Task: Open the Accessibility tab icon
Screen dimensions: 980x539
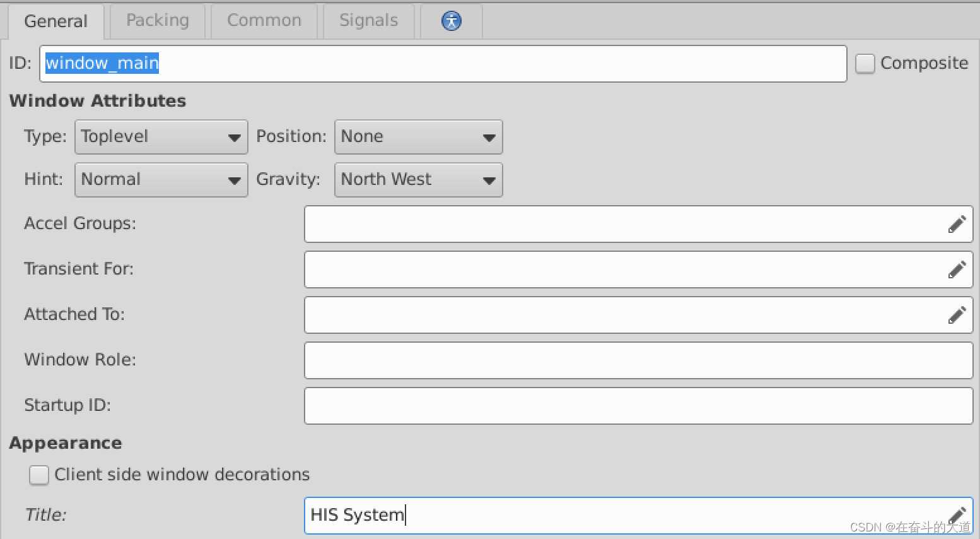Action: point(452,21)
